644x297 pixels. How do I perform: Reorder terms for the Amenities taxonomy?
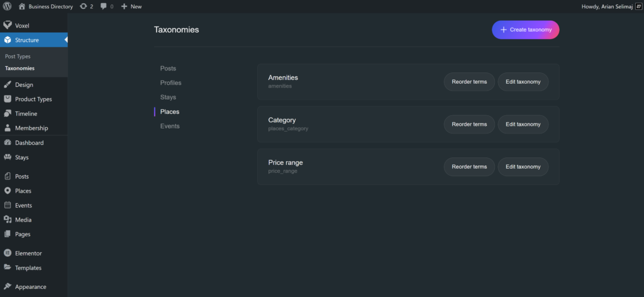tap(469, 82)
